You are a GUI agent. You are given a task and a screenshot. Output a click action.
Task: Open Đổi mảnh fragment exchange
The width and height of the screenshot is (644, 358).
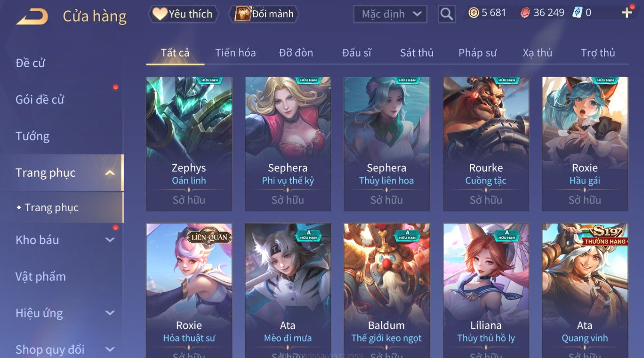[264, 14]
